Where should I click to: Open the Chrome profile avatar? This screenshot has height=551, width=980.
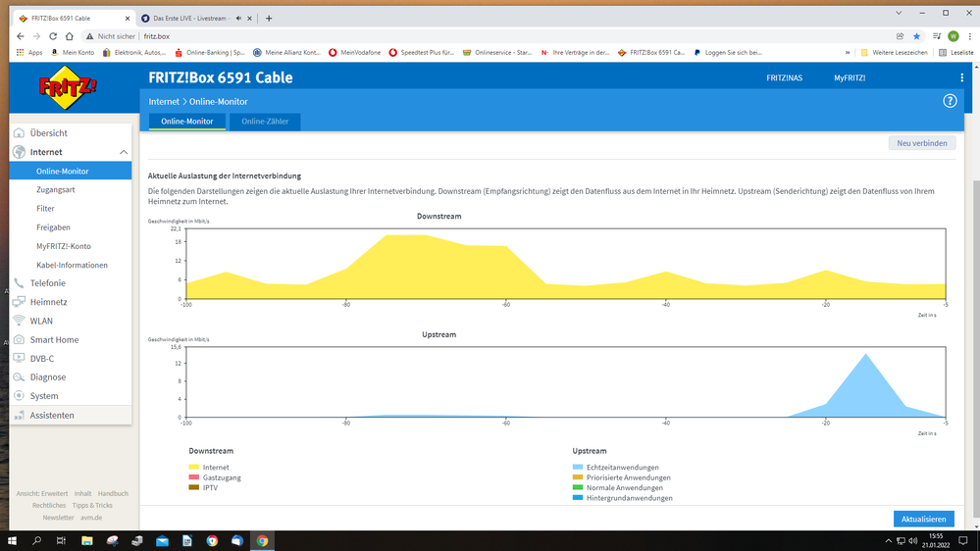coord(954,36)
